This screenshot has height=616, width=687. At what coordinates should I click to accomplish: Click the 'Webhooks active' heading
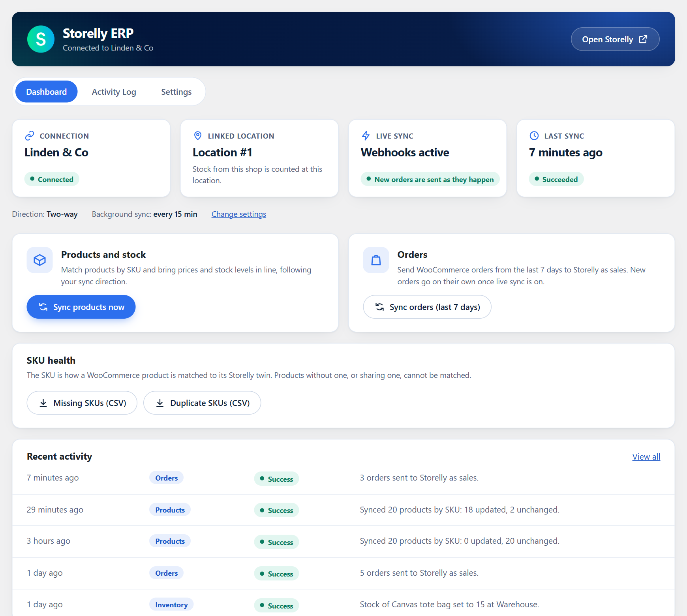pos(405,152)
